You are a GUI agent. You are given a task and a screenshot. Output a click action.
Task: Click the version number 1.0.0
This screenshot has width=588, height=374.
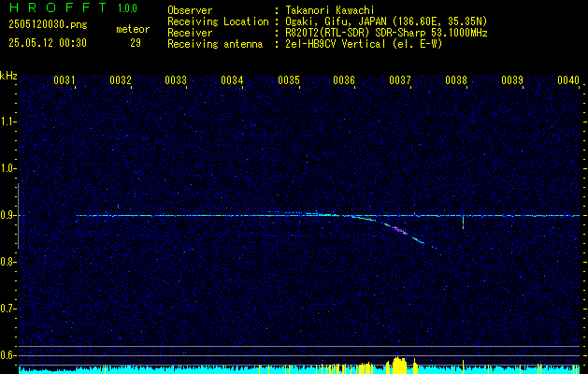coord(127,8)
